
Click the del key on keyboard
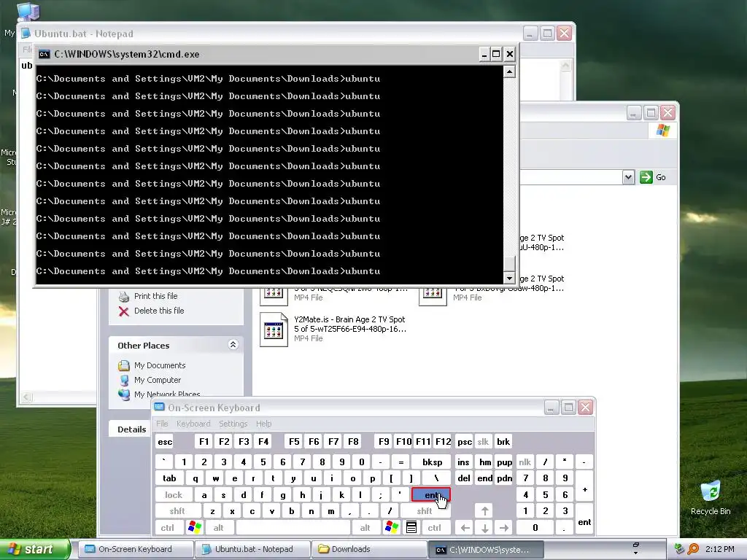coord(464,478)
